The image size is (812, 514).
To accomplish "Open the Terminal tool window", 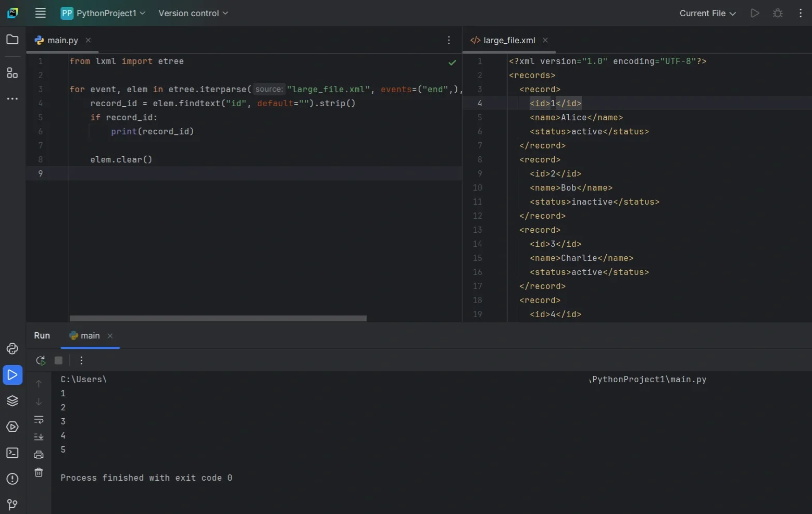I will 12,453.
